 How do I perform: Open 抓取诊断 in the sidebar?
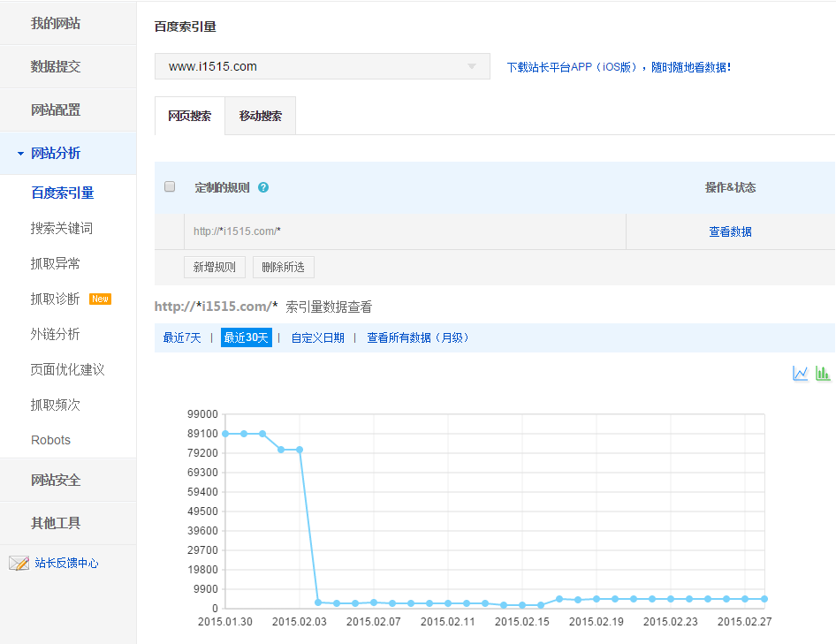click(56, 299)
